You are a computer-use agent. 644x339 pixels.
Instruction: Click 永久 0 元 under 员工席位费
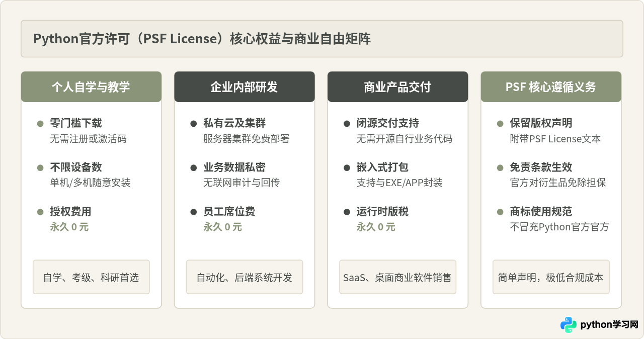pos(223,227)
